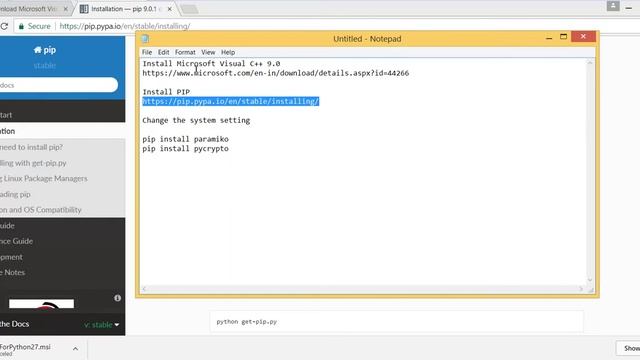Open the Format menu in Notepad
Image resolution: width=640 pixels, height=360 pixels.
185,52
